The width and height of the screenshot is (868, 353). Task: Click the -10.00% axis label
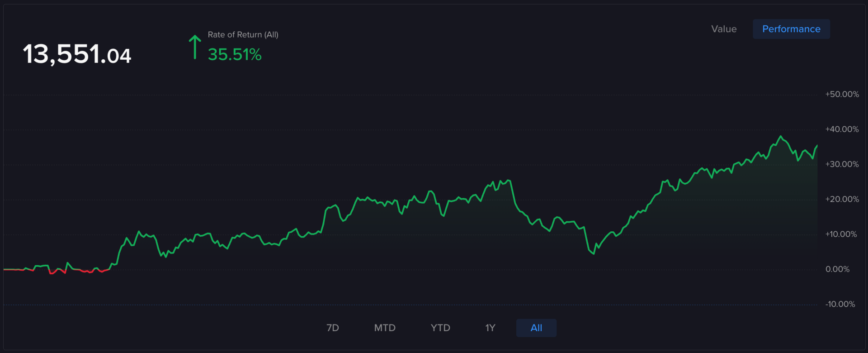840,304
